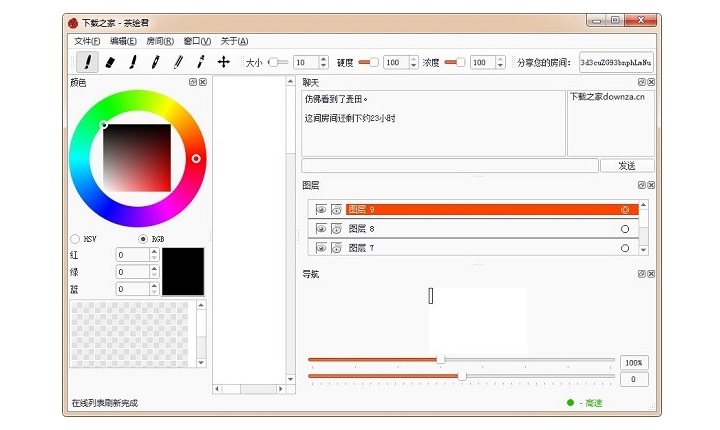720x430 pixels.
Task: Float the 图层 layers panel
Action: 641,185
